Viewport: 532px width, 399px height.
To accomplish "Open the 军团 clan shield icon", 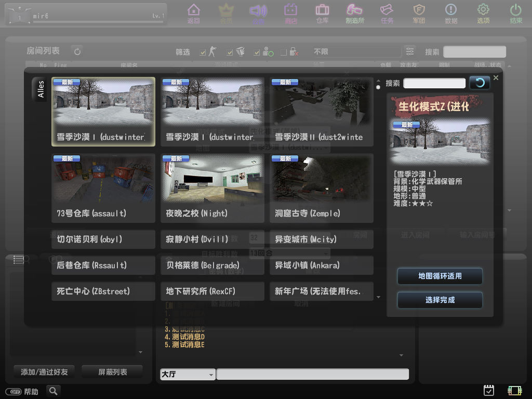I will [419, 14].
